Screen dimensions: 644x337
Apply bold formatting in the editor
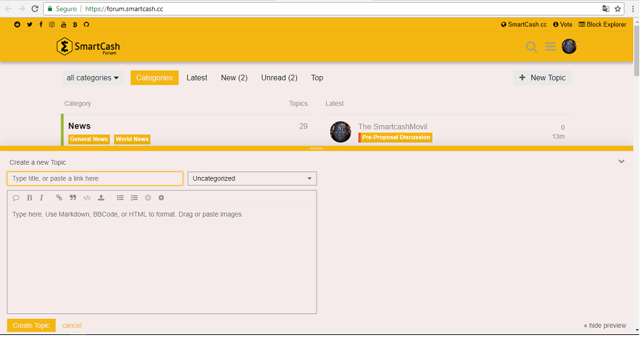(30, 198)
